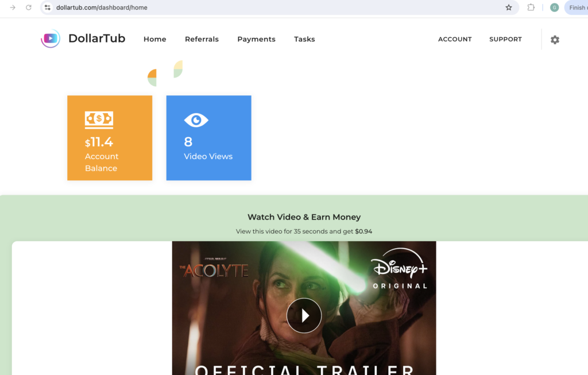The height and width of the screenshot is (375, 588).
Task: Click the 8 video views count
Action: pos(188,142)
